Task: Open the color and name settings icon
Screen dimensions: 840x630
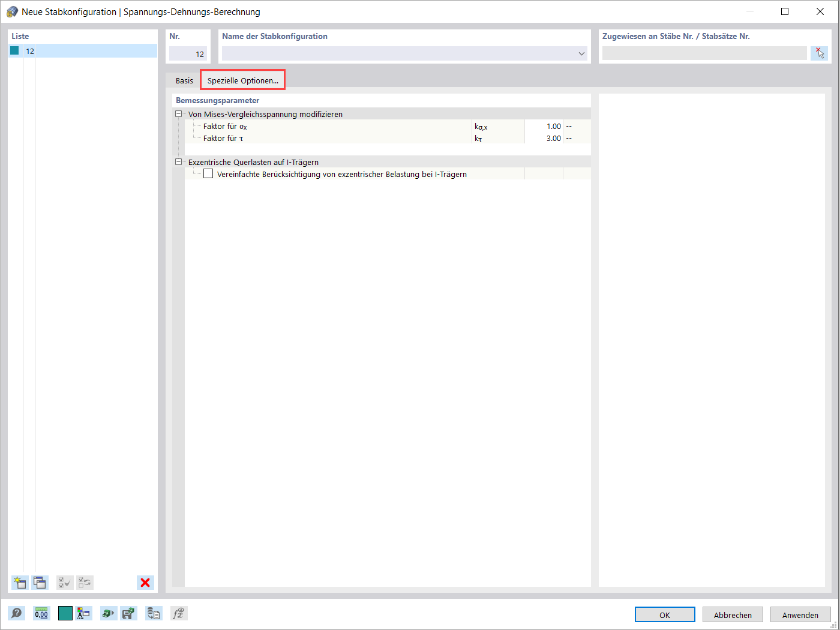Action: pos(83,613)
